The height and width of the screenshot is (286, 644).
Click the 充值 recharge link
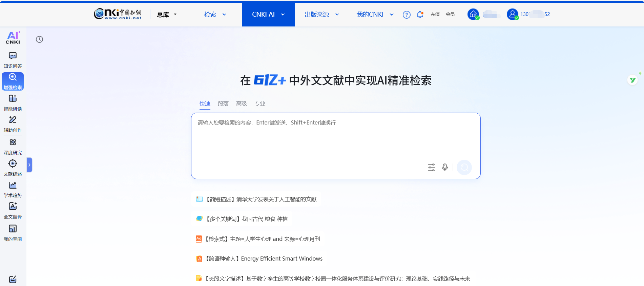(435, 14)
